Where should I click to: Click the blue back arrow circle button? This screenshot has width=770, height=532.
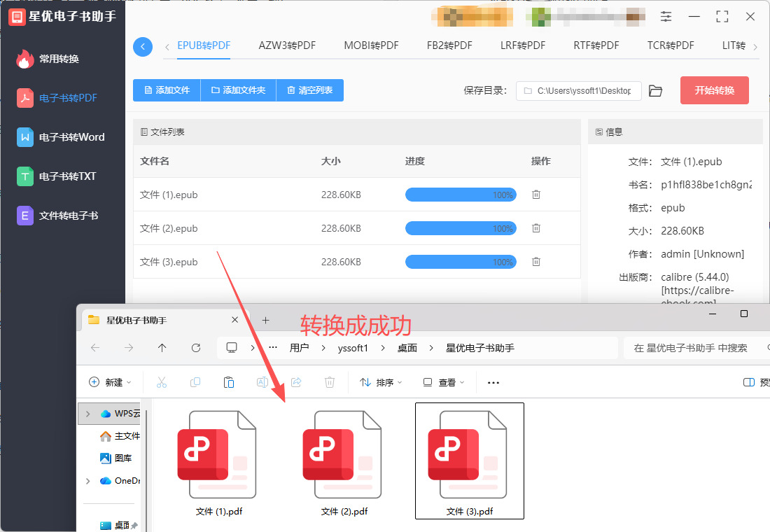coord(143,47)
